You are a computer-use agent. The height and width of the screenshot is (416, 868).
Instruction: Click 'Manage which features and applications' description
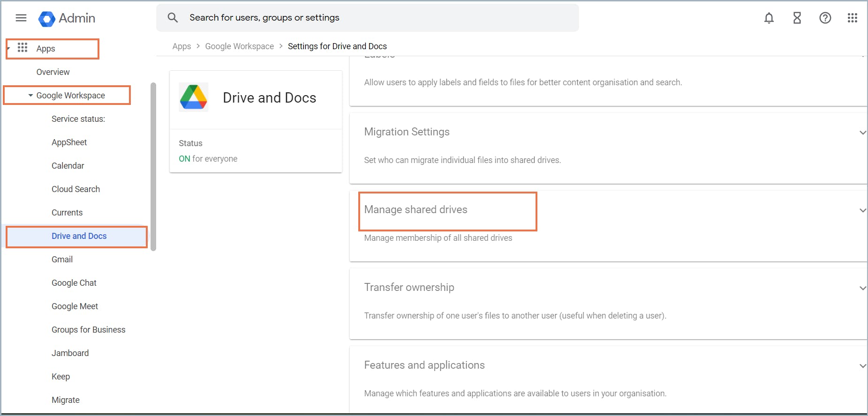click(515, 394)
